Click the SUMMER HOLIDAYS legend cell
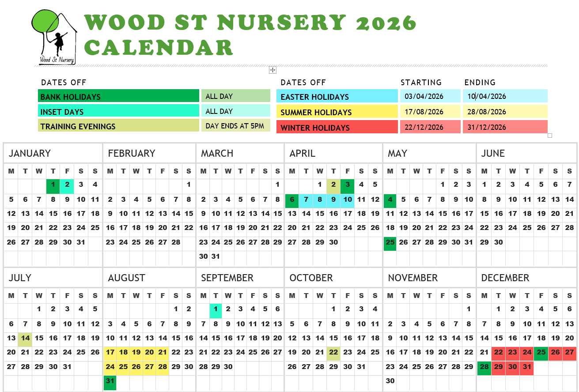The image size is (579, 392). coord(337,111)
